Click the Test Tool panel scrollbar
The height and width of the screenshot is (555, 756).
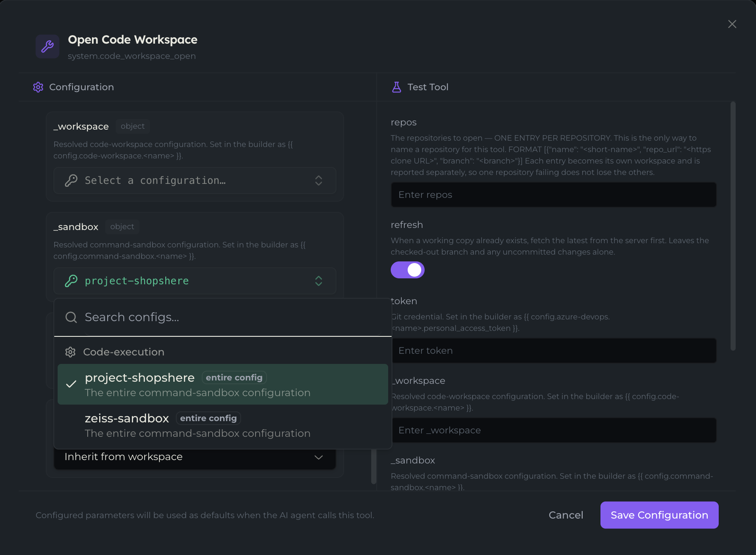pos(733,226)
